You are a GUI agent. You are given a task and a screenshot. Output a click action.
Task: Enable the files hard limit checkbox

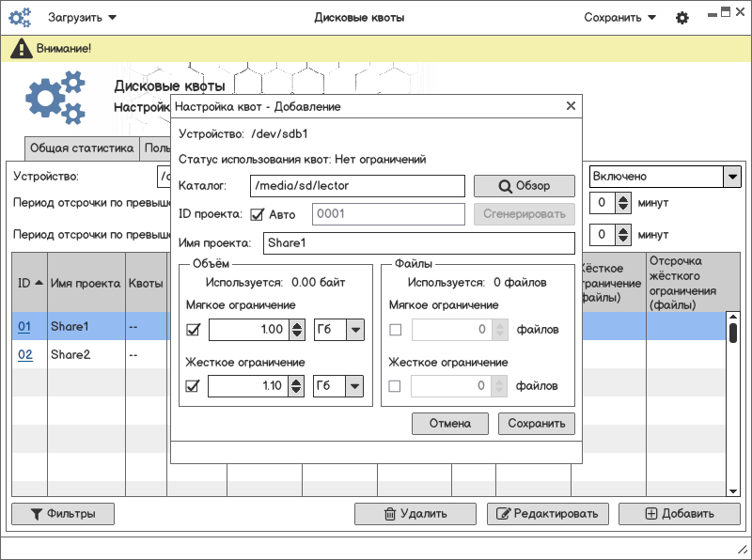pos(395,386)
